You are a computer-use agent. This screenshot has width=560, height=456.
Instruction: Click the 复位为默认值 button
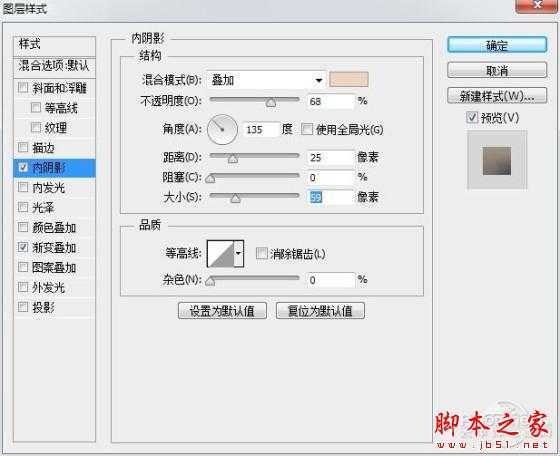(x=320, y=311)
